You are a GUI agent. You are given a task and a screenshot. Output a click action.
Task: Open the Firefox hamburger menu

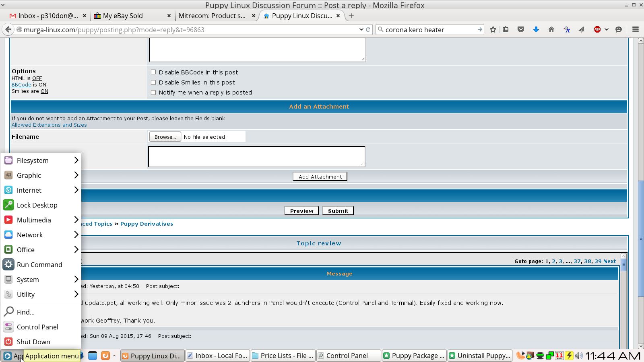[x=636, y=29]
